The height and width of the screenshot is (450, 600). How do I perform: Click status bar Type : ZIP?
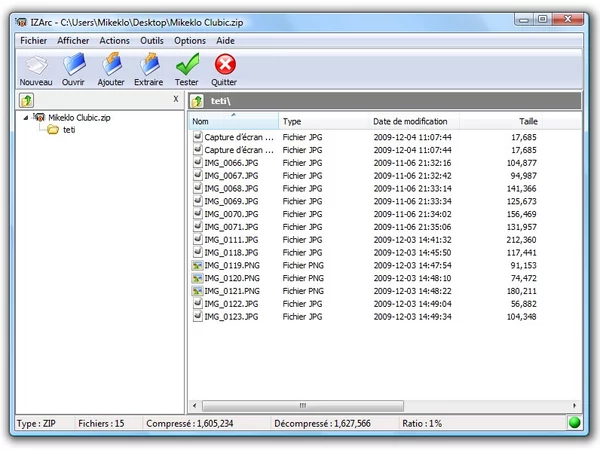36,424
